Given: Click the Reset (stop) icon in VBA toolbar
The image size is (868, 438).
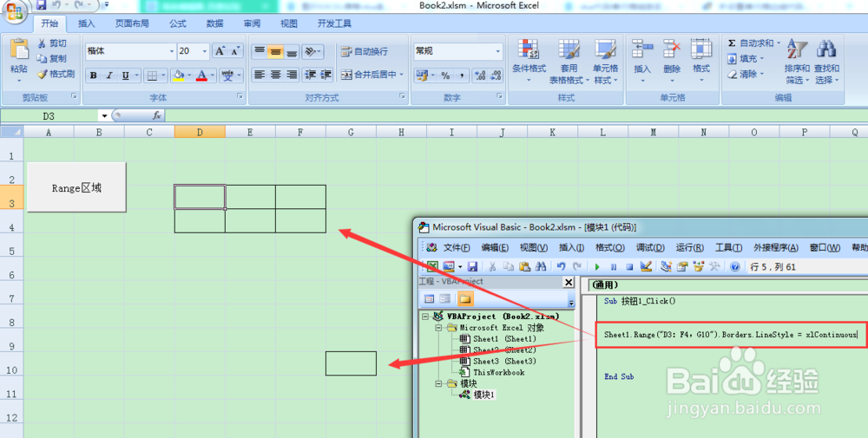Looking at the screenshot, I should click(629, 266).
